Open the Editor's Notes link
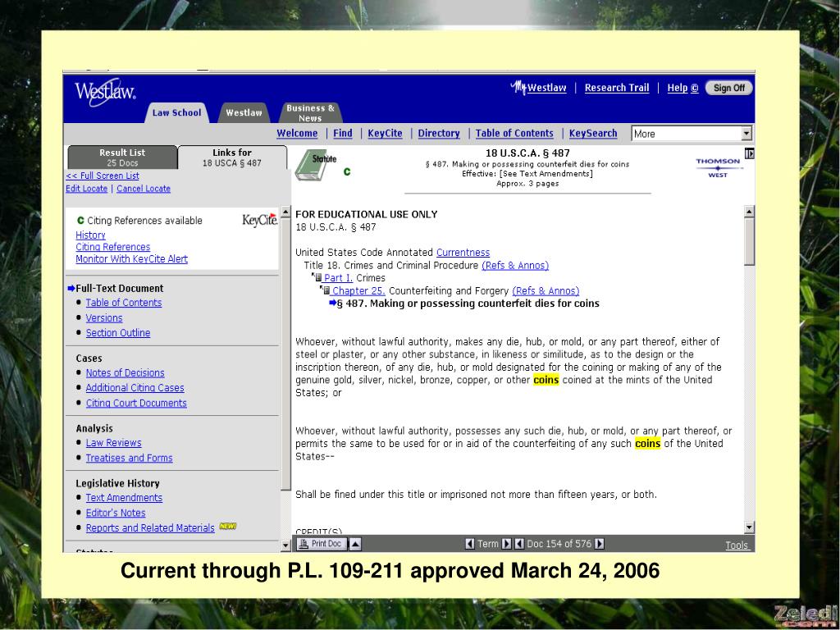This screenshot has height=630, width=840. point(116,513)
